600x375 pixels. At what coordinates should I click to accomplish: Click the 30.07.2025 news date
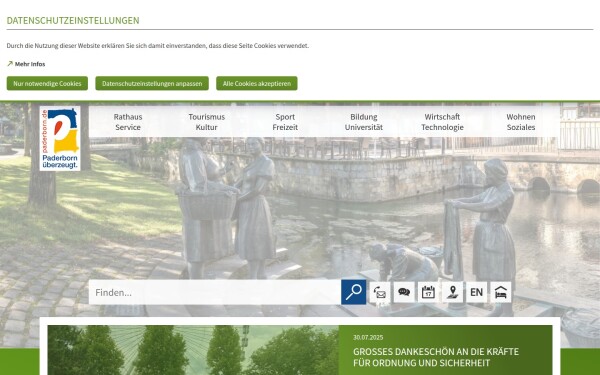point(368,338)
